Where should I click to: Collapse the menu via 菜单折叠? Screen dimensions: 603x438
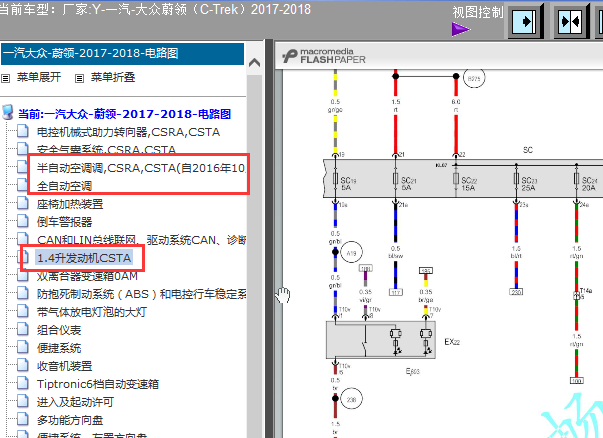113,77
